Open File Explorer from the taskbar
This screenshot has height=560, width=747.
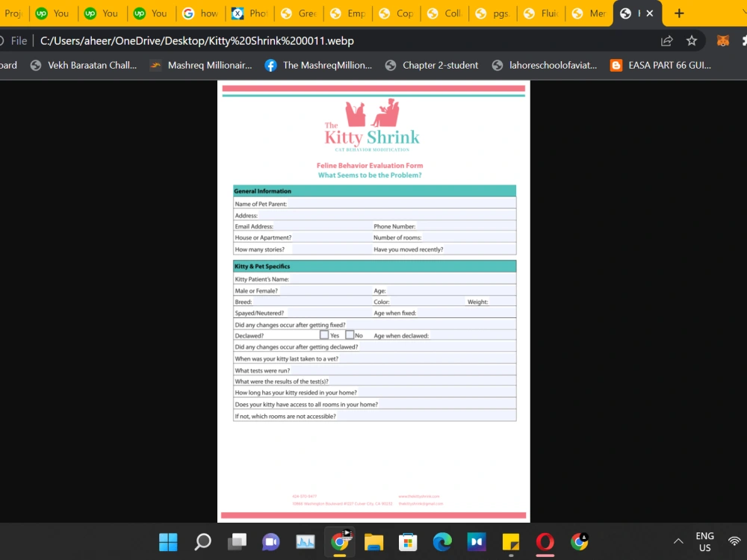tap(373, 543)
